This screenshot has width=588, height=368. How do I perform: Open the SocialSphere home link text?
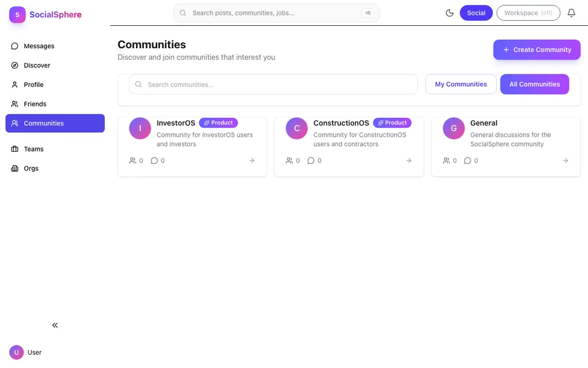(56, 14)
